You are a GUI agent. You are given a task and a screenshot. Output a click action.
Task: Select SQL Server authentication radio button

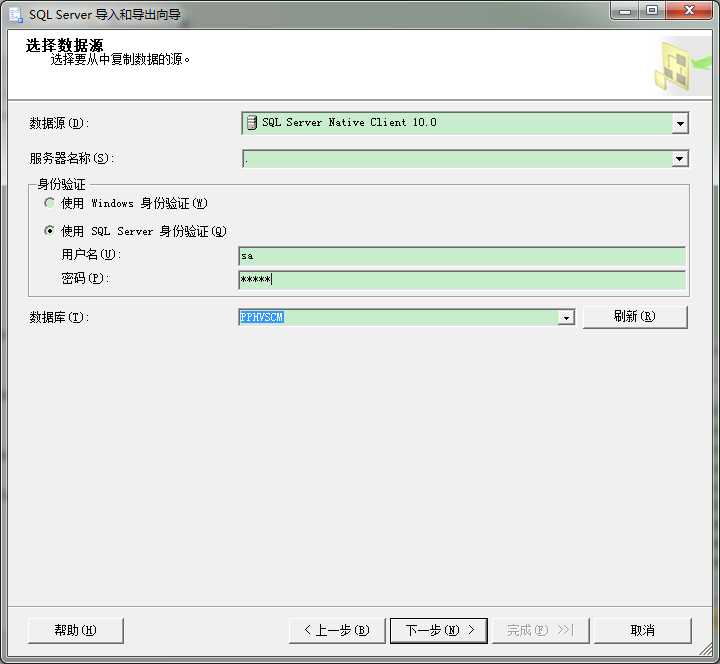(x=50, y=231)
